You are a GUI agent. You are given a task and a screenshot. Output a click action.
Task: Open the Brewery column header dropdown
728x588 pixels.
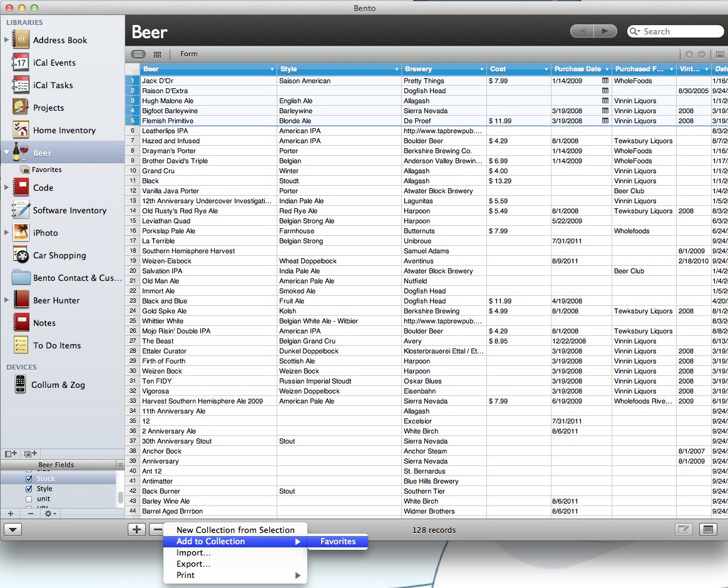481,69
